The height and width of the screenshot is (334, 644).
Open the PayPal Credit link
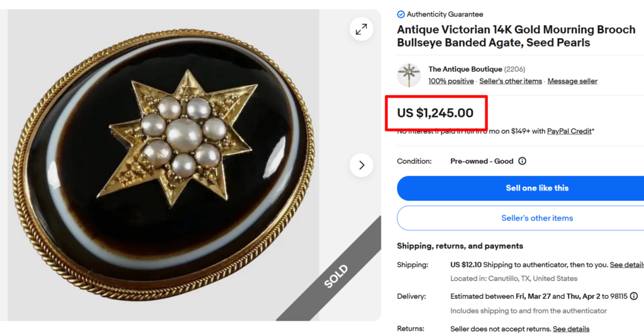coord(569,131)
